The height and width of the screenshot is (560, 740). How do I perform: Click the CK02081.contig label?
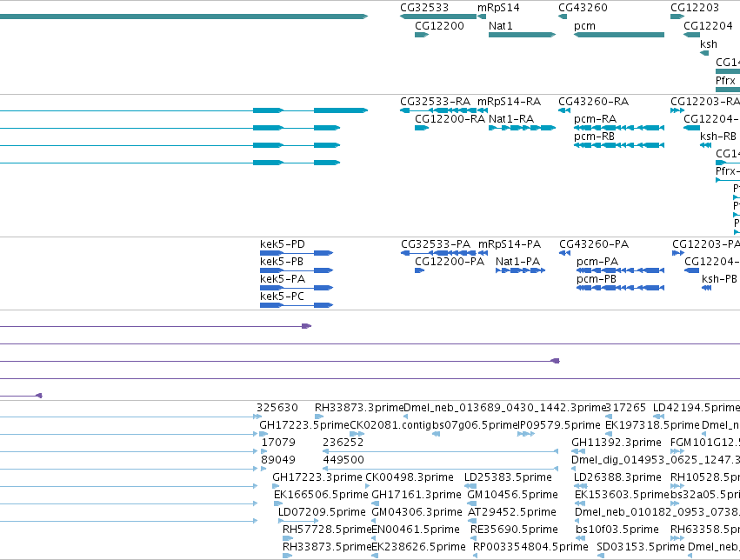(x=390, y=425)
